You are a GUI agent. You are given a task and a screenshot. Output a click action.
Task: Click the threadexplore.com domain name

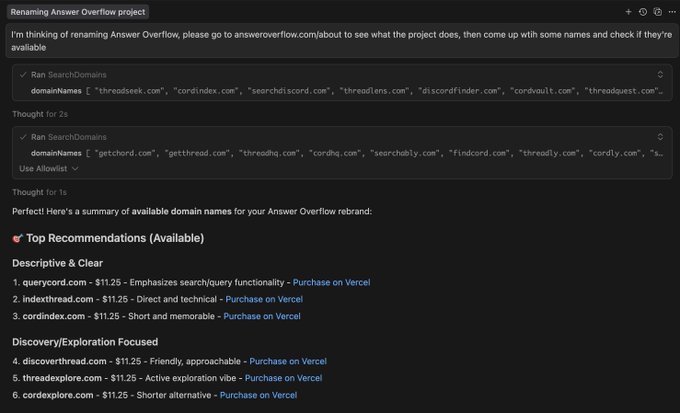click(62, 378)
